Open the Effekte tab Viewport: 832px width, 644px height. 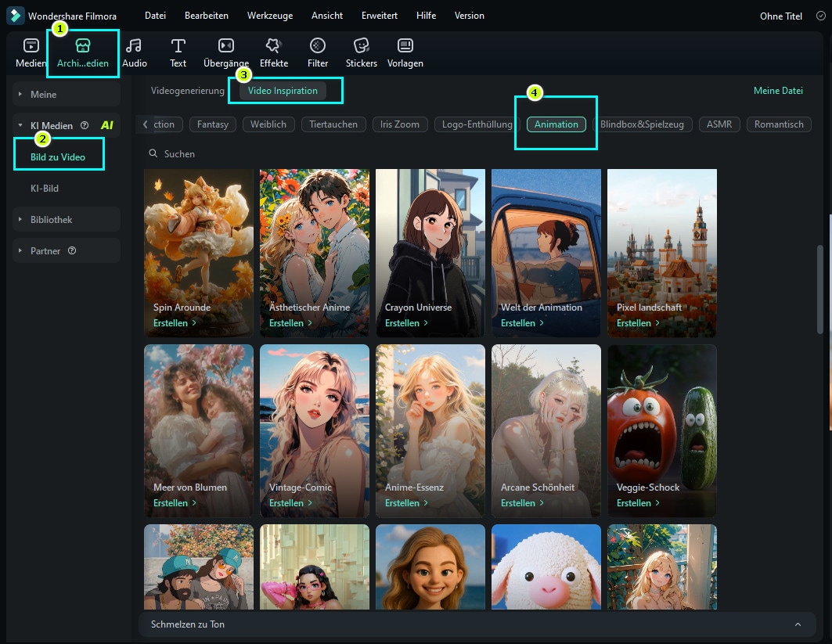coord(274,53)
